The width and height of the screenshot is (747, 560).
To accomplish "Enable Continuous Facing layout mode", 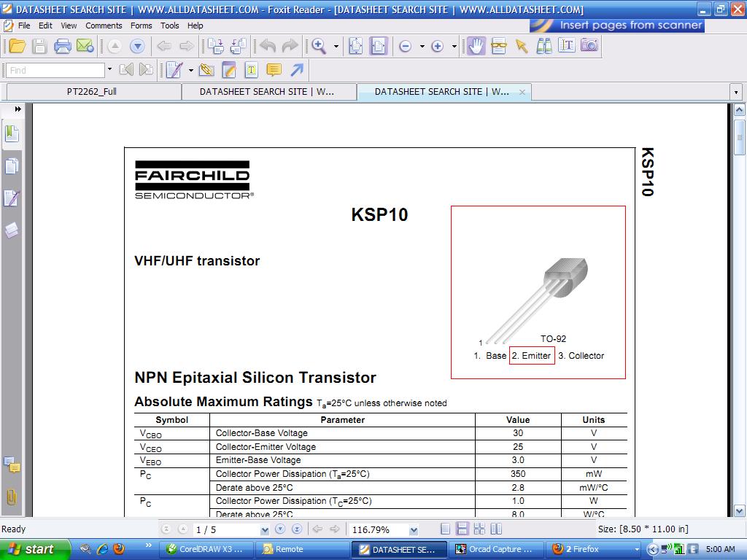I will tap(479, 529).
